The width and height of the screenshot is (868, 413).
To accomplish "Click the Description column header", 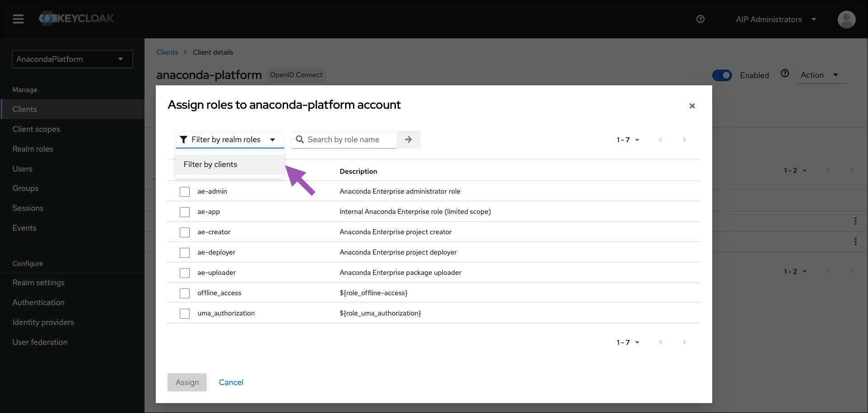I will 358,172.
